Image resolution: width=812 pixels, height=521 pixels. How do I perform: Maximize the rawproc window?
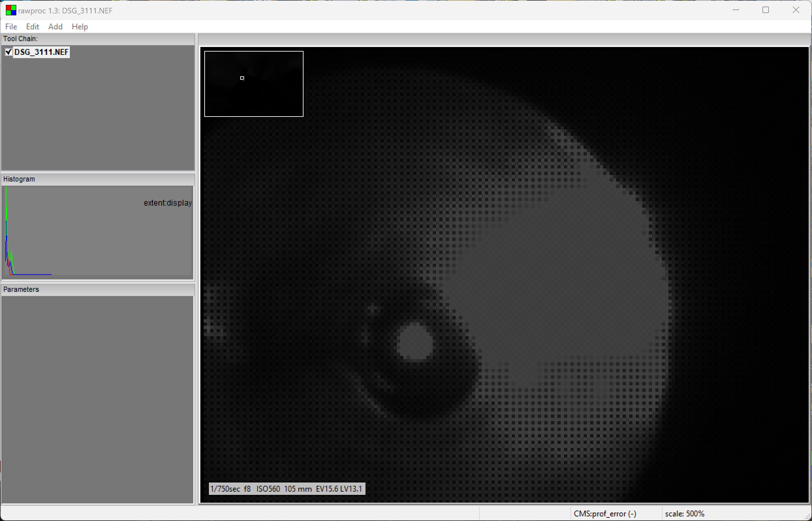[x=766, y=10]
